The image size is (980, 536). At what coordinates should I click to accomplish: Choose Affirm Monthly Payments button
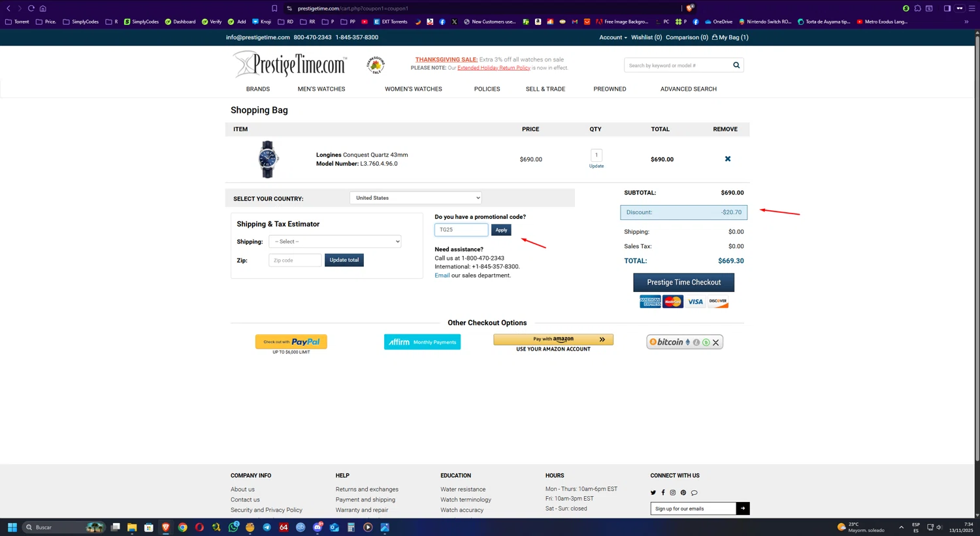click(422, 342)
